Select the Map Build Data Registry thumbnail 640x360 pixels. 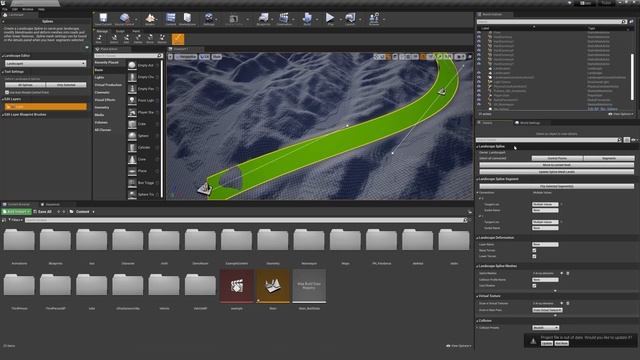[309, 286]
